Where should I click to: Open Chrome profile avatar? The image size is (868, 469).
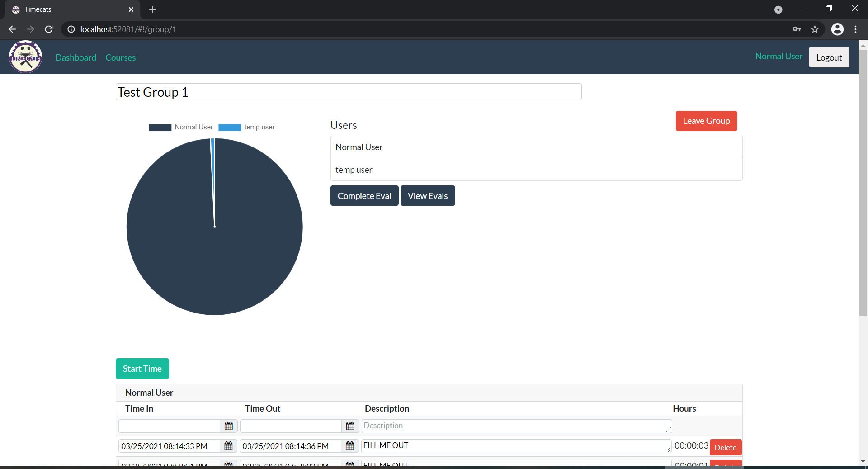[837, 29]
